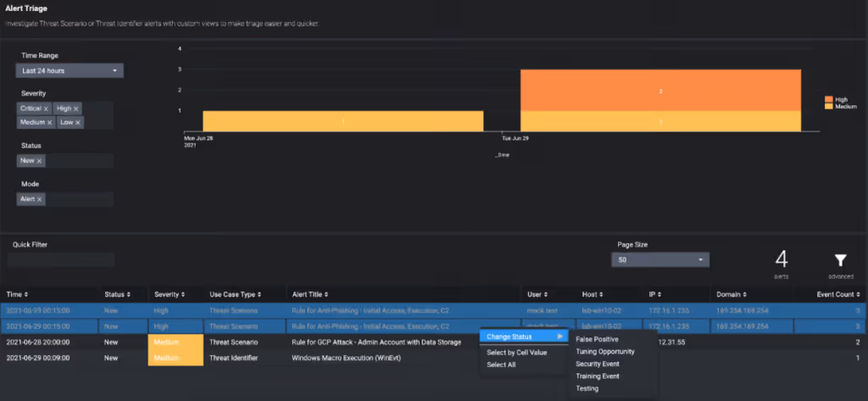Choose Testing from the status submenu
868x401 pixels.
pos(587,388)
